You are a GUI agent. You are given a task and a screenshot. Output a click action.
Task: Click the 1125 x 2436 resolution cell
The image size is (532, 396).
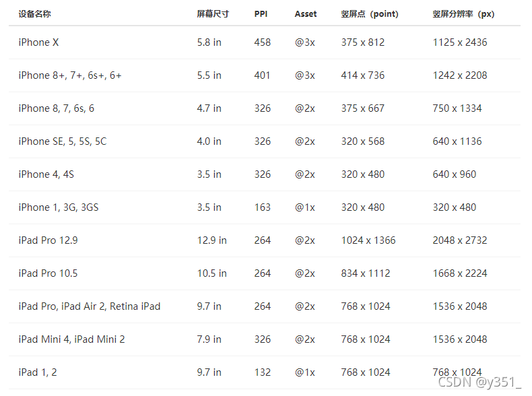(460, 42)
